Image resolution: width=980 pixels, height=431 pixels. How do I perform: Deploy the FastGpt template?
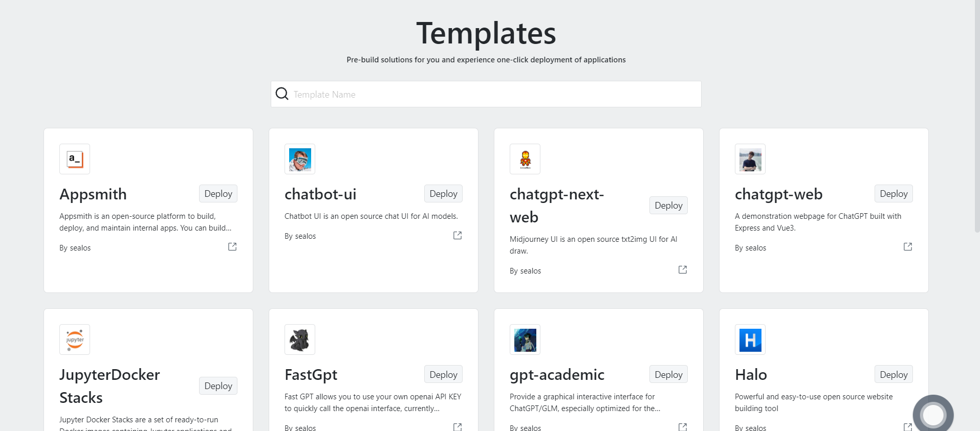click(443, 374)
